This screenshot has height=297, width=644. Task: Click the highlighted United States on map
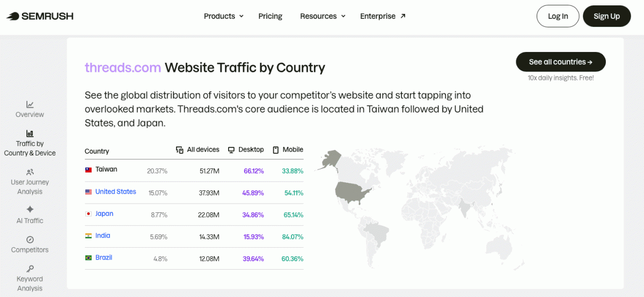pos(352,191)
